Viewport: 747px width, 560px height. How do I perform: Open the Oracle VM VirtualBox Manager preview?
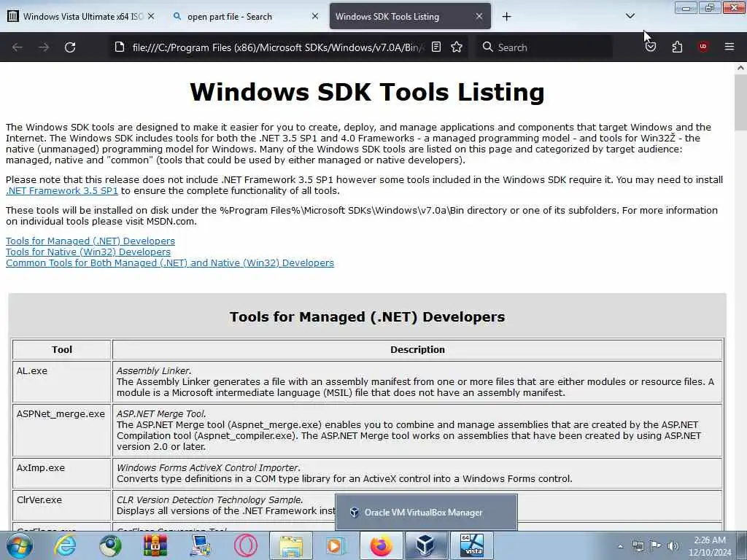coord(426,513)
